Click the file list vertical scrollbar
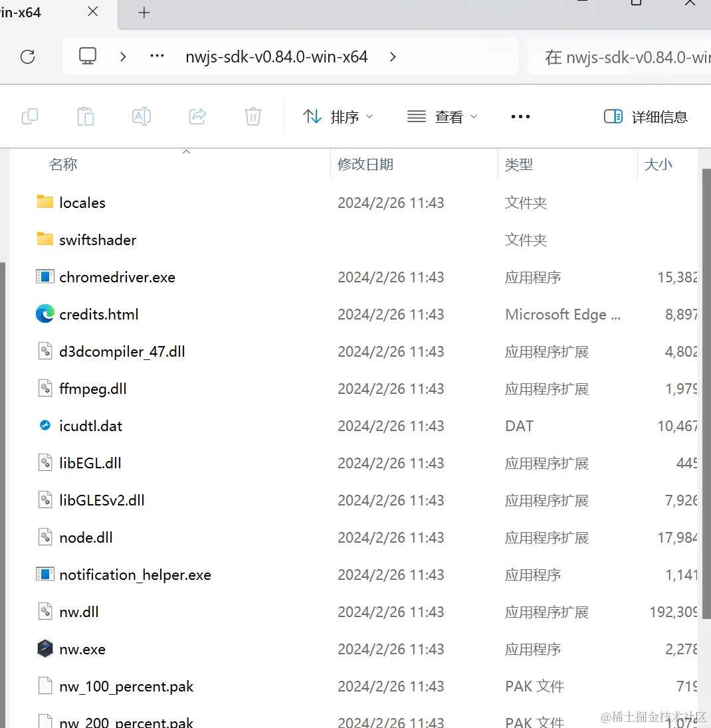The height and width of the screenshot is (728, 711). coord(706,394)
